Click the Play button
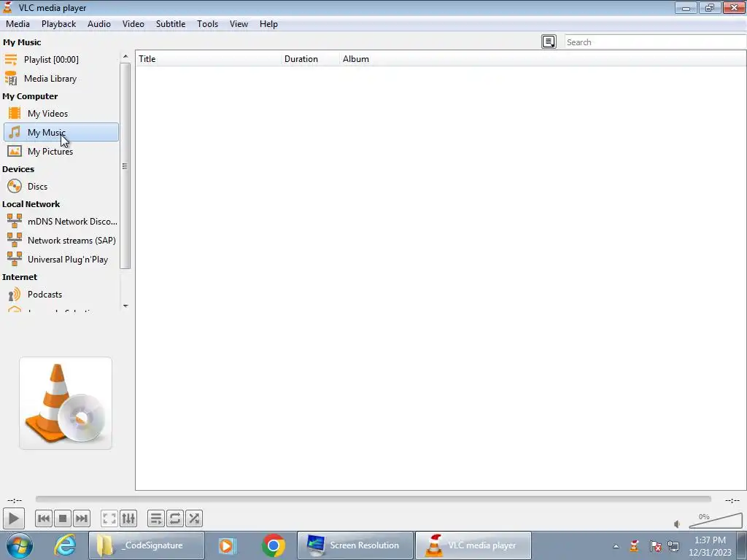The height and width of the screenshot is (560, 747). point(13,518)
